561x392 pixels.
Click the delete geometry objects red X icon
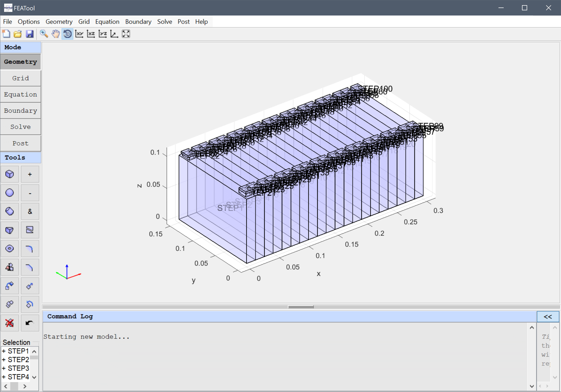click(x=10, y=323)
